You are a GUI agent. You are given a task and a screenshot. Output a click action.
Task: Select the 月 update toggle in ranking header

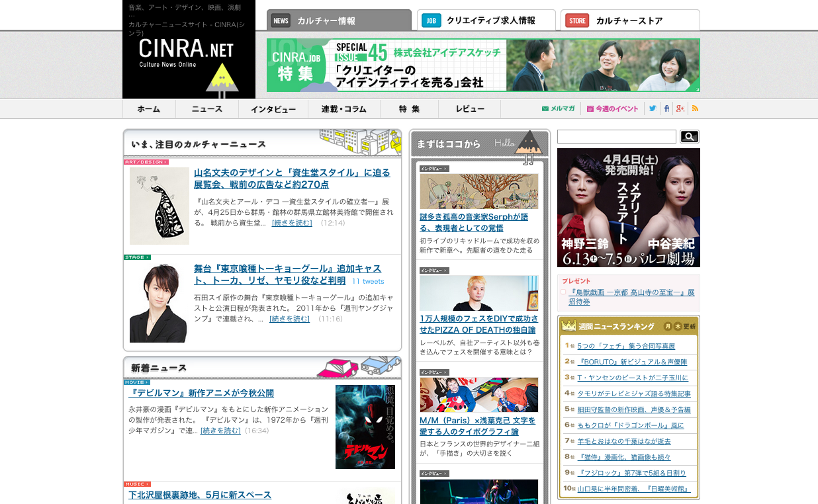click(x=668, y=325)
